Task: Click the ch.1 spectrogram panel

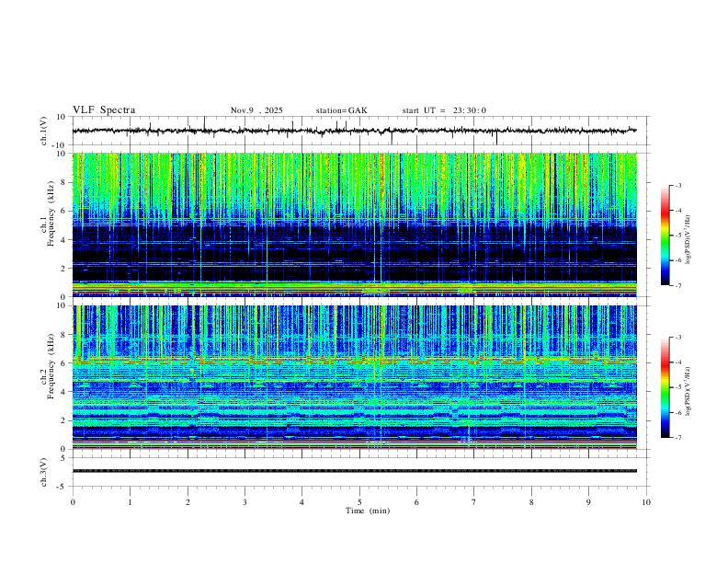Action: pyautogui.click(x=355, y=224)
